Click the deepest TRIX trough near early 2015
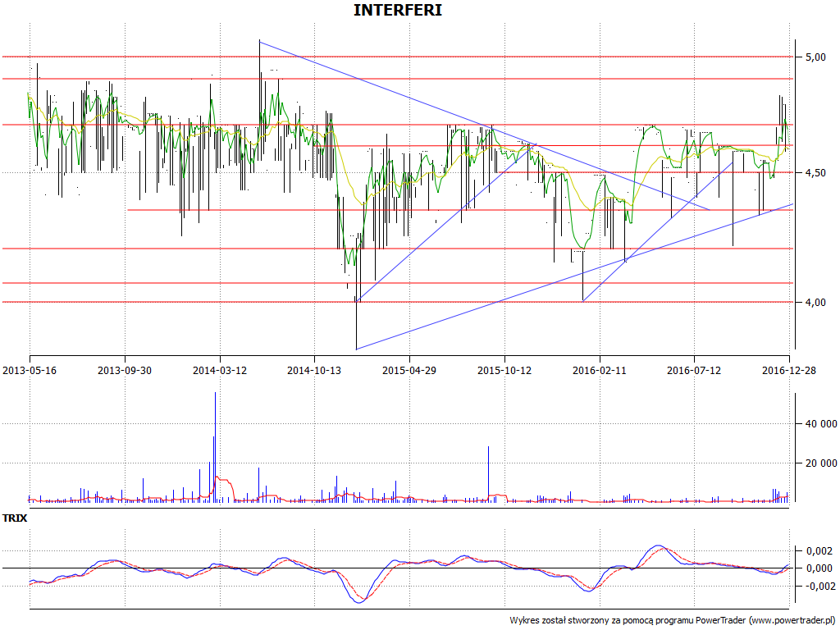Viewport: 840px width, 630px height. [x=359, y=601]
